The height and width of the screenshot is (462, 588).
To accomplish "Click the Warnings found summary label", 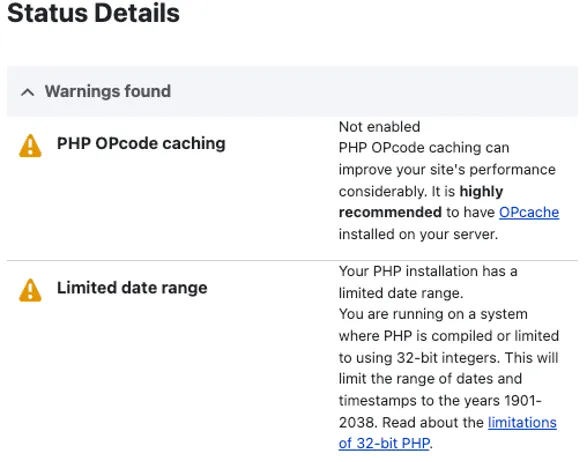I will click(108, 91).
